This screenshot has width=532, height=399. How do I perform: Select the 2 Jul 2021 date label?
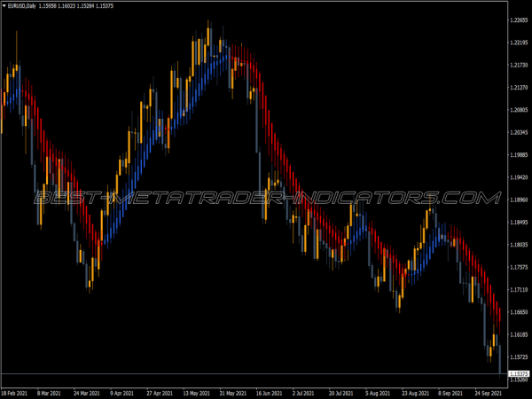click(306, 392)
